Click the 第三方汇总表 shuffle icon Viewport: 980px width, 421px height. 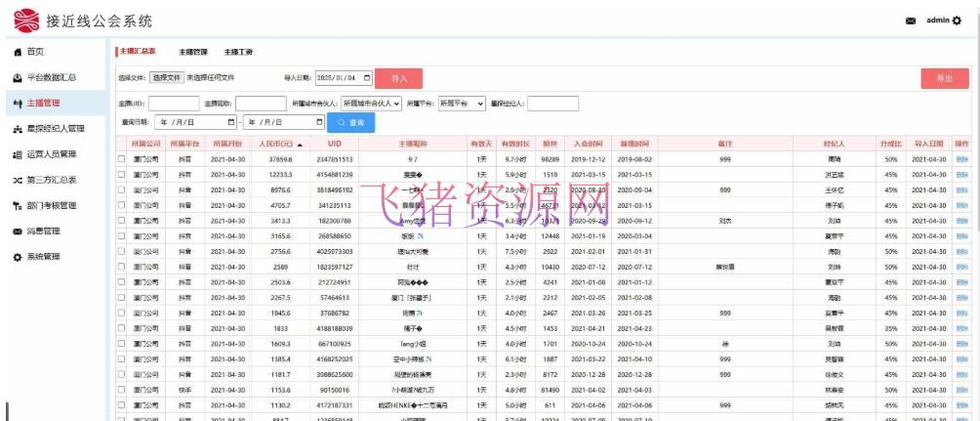18,180
